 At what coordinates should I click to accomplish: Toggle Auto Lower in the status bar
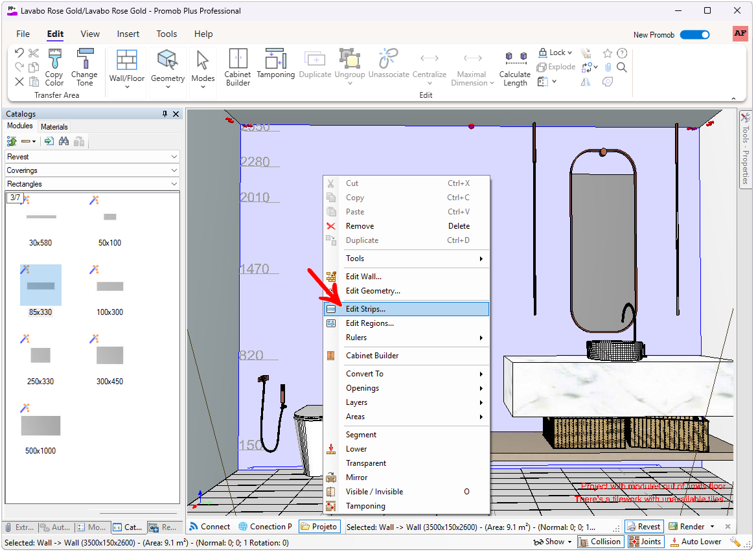(696, 542)
